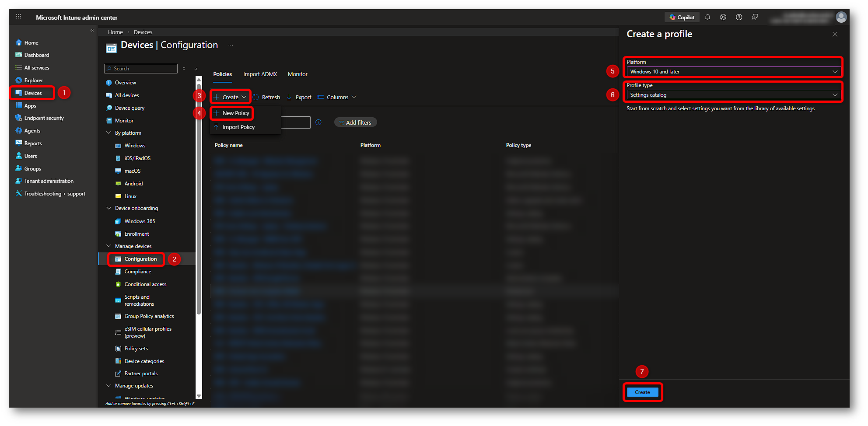Select New Policy from the Create menu

[232, 113]
